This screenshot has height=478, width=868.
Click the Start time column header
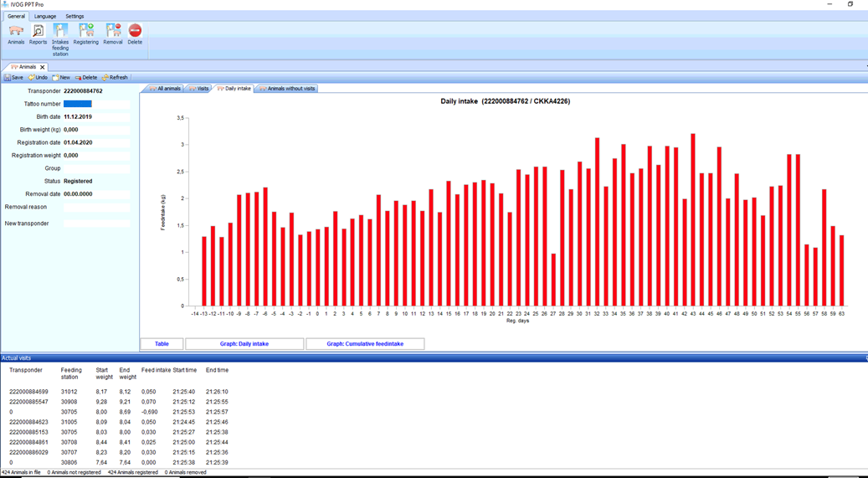pos(185,370)
